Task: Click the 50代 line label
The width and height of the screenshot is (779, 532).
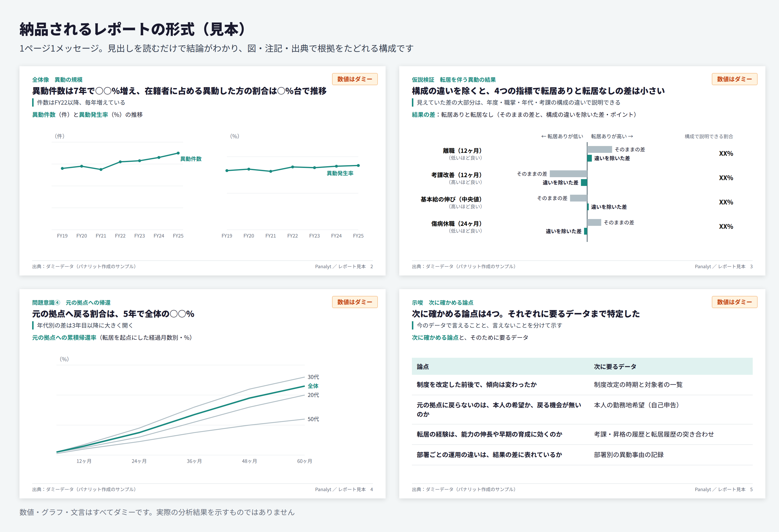Action: [313, 419]
